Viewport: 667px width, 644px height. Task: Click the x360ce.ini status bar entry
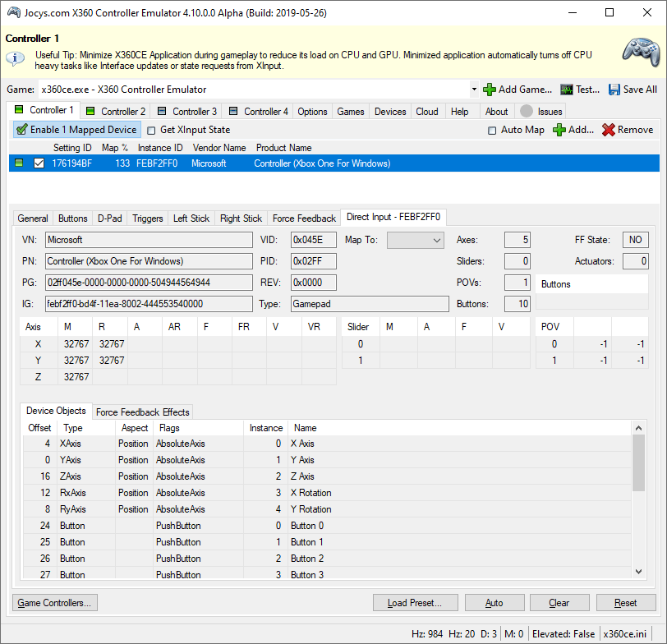[x=624, y=634]
